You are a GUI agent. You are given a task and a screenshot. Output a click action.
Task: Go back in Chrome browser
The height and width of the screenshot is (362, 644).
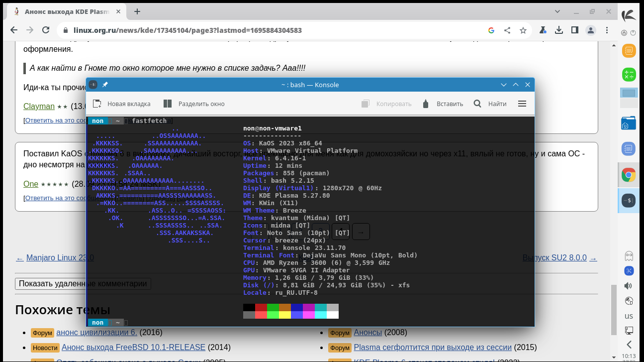pyautogui.click(x=13, y=30)
